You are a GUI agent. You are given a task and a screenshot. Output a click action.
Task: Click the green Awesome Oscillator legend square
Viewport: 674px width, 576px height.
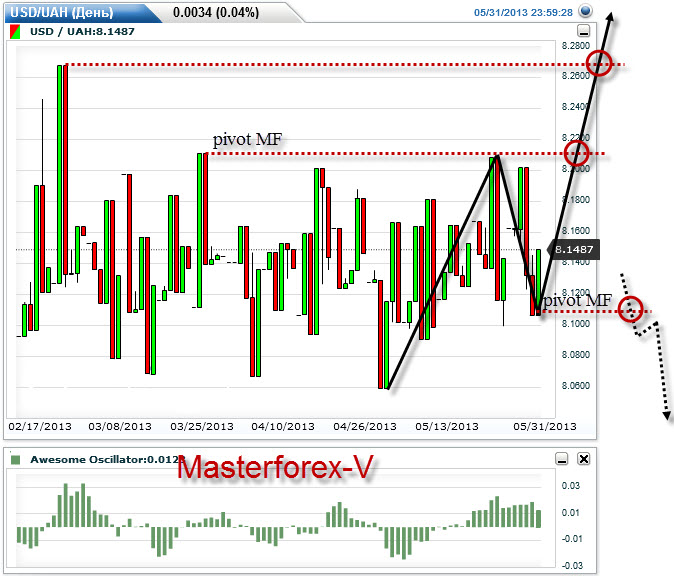click(15, 460)
